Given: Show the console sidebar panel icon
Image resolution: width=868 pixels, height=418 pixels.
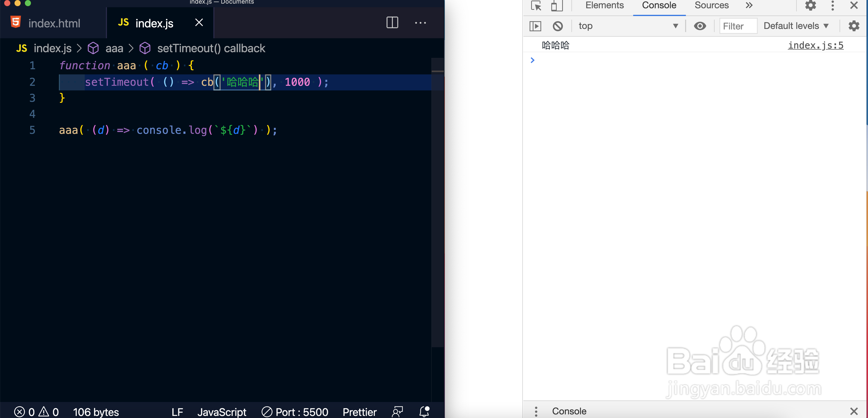Looking at the screenshot, I should tap(536, 26).
